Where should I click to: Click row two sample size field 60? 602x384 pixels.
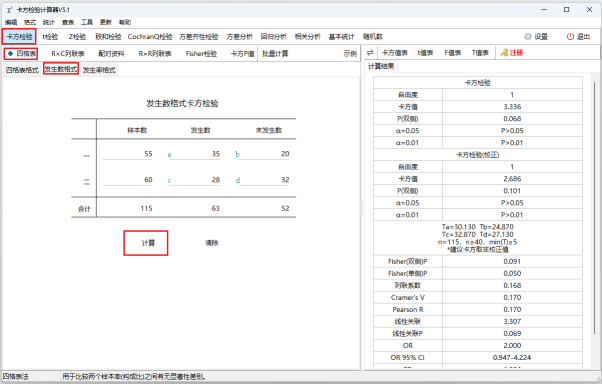point(128,180)
